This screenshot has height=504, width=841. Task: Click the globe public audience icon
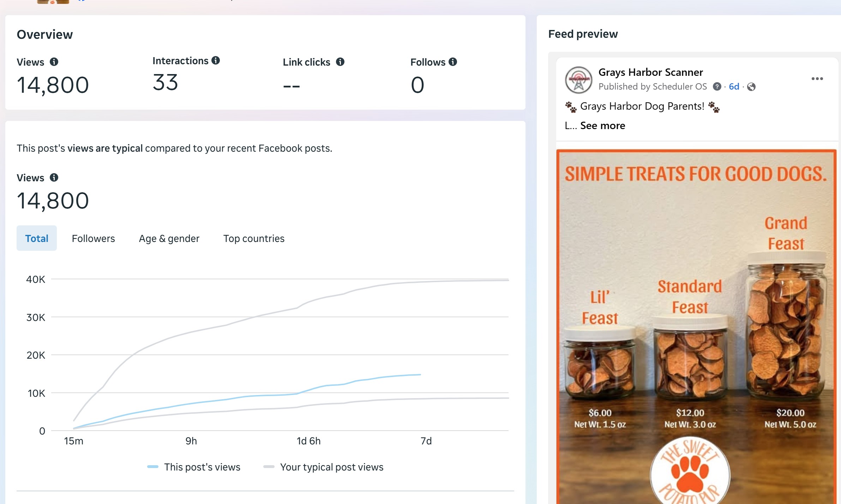751,87
